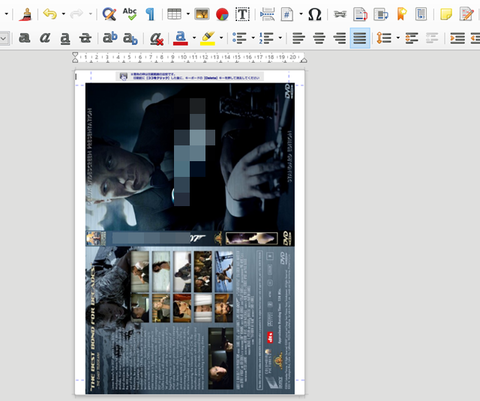This screenshot has height=401, width=480.
Task: Open the Undo history dropdown arrow
Action: point(63,14)
